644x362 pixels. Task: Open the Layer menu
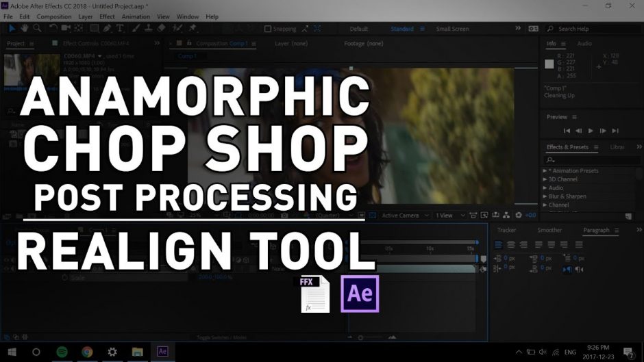point(86,17)
